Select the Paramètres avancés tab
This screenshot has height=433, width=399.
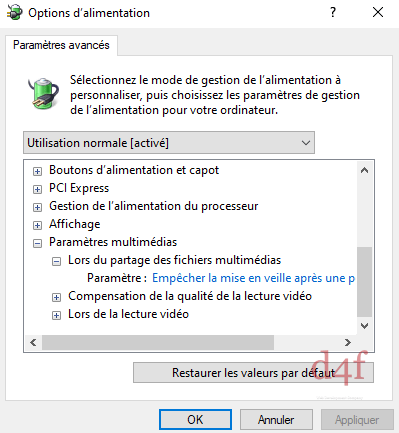point(61,45)
